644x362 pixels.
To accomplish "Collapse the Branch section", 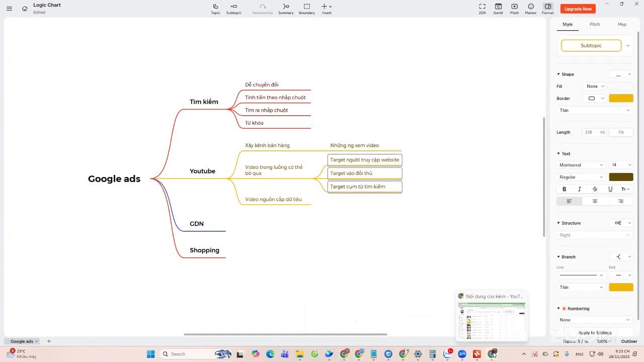I will 558,257.
